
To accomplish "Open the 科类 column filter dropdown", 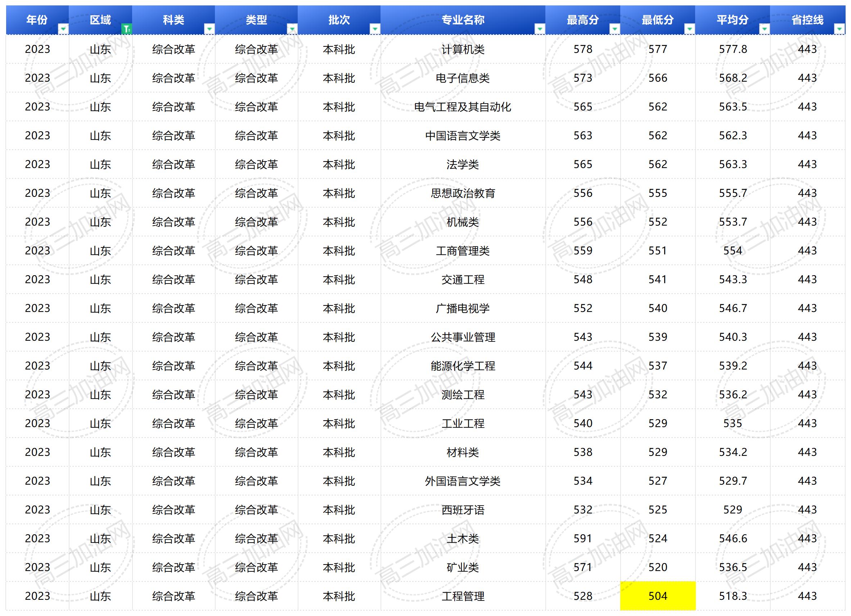I will [x=210, y=29].
